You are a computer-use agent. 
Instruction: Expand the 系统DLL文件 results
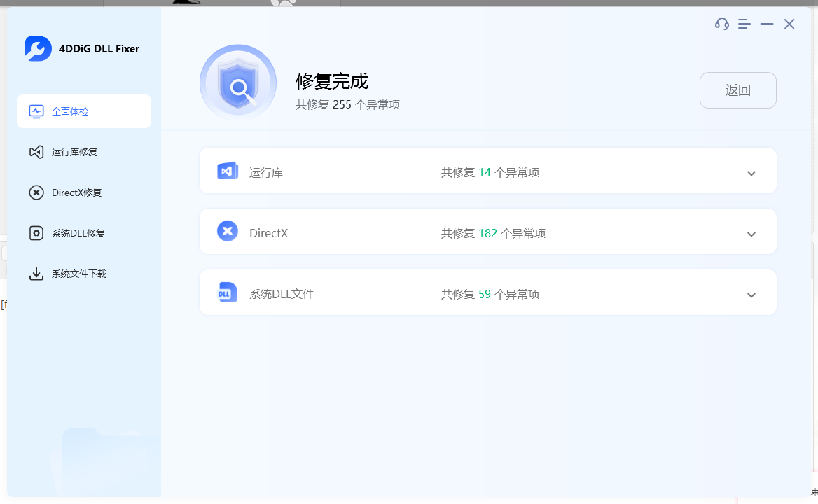coord(751,295)
